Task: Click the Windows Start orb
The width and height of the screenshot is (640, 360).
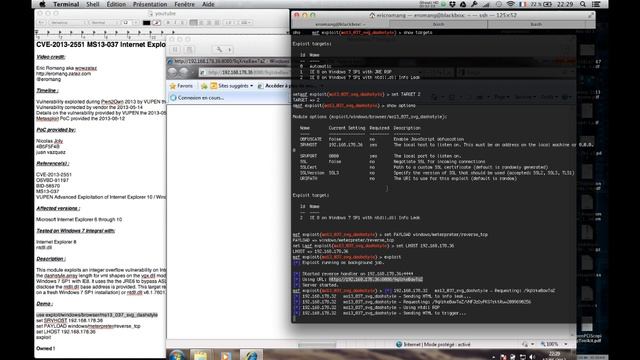Action: [176, 355]
